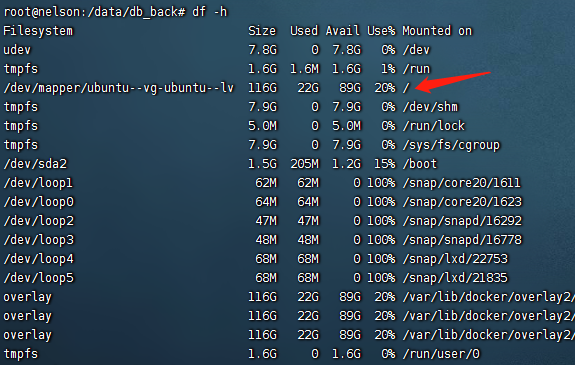575x365 pixels.
Task: Click the 5.0M size of /run/lock
Action: 263,126
